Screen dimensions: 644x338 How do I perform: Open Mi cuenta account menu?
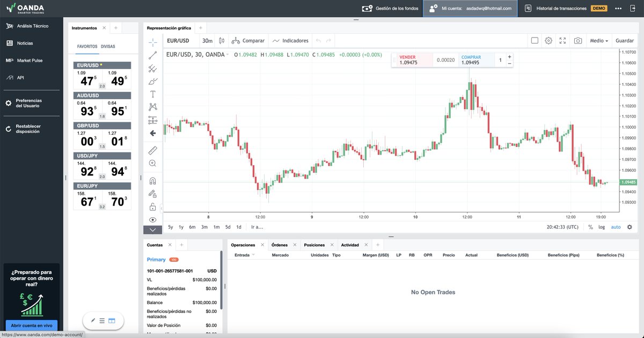[470, 9]
